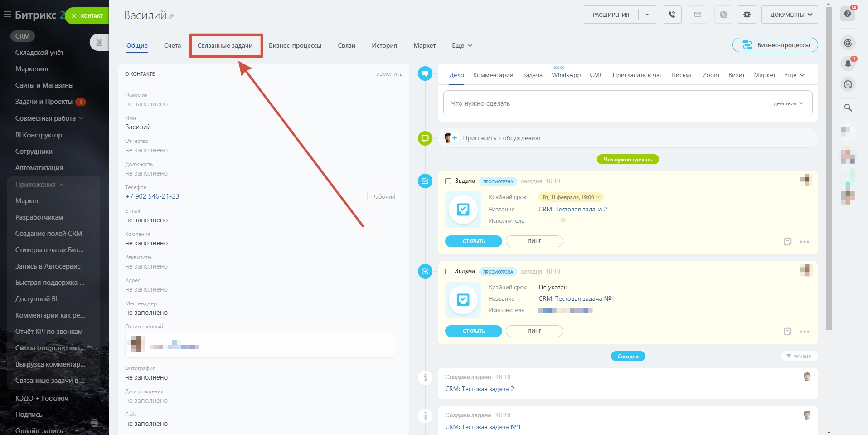
Task: Open the действия dropdown
Action: (788, 103)
